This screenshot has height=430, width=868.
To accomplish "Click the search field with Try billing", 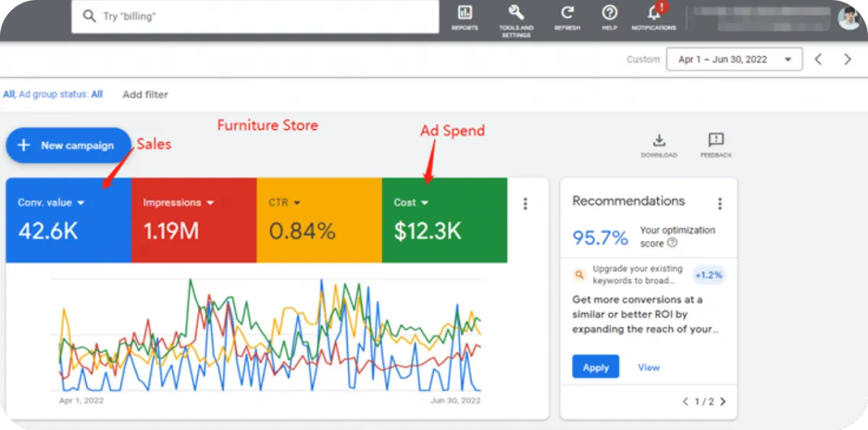I will [x=255, y=16].
